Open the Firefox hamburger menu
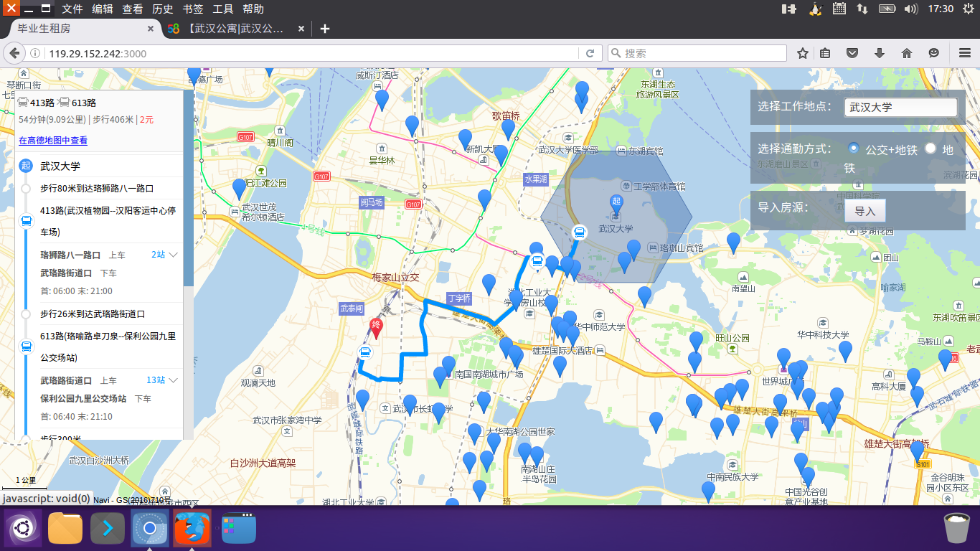The height and width of the screenshot is (551, 980). tap(965, 53)
